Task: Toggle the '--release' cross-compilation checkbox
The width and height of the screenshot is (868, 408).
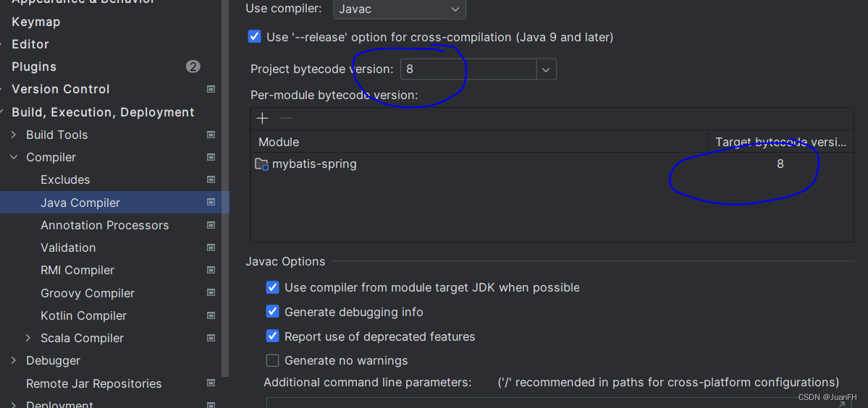Action: 255,37
